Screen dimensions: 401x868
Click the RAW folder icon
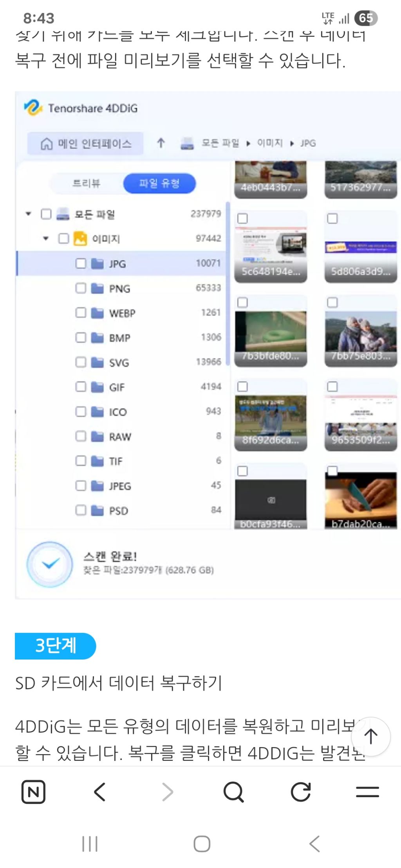(97, 436)
